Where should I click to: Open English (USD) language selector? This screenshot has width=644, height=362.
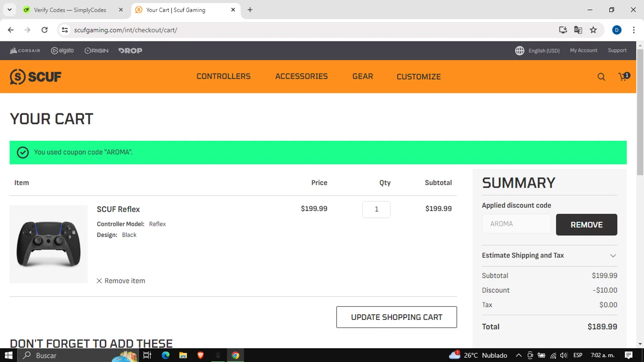tap(544, 51)
